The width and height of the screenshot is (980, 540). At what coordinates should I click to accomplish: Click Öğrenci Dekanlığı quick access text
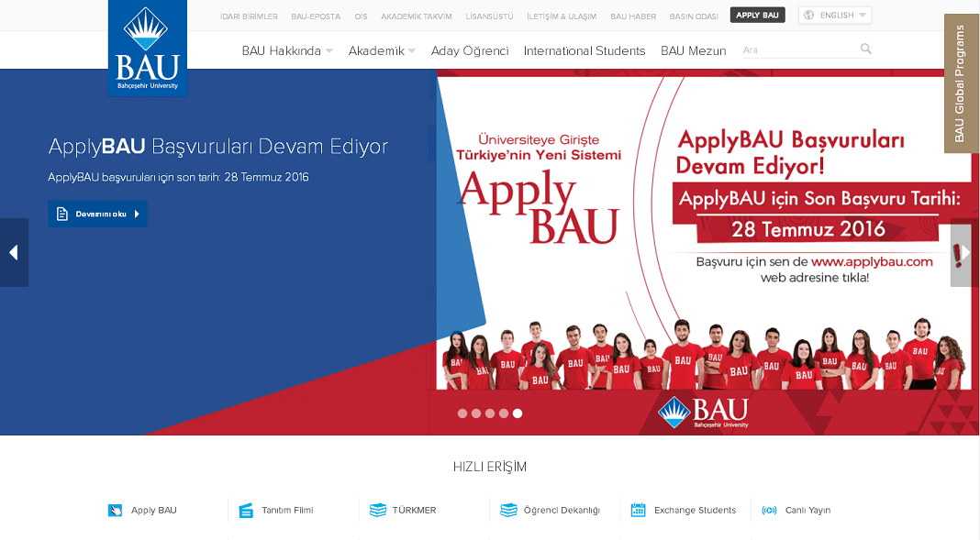[562, 510]
